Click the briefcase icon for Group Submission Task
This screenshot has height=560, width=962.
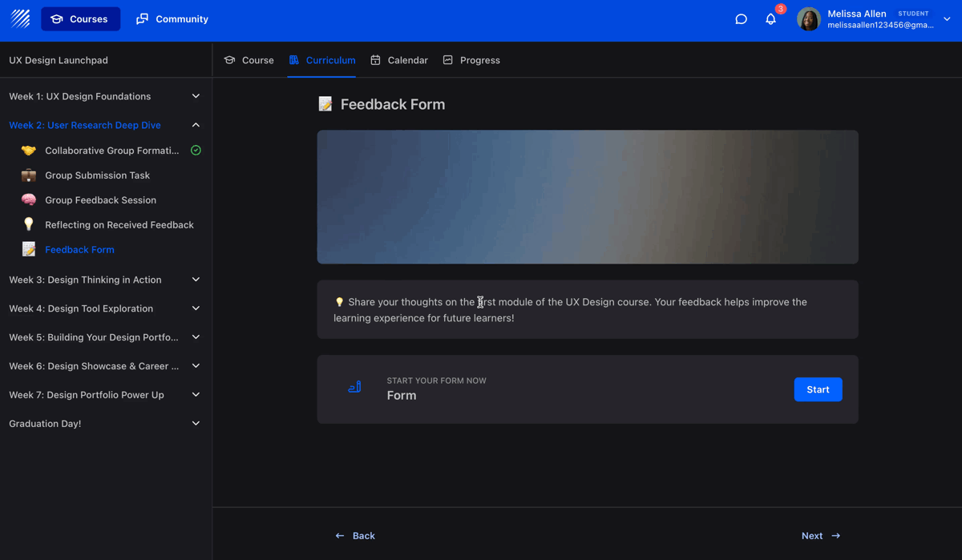29,175
